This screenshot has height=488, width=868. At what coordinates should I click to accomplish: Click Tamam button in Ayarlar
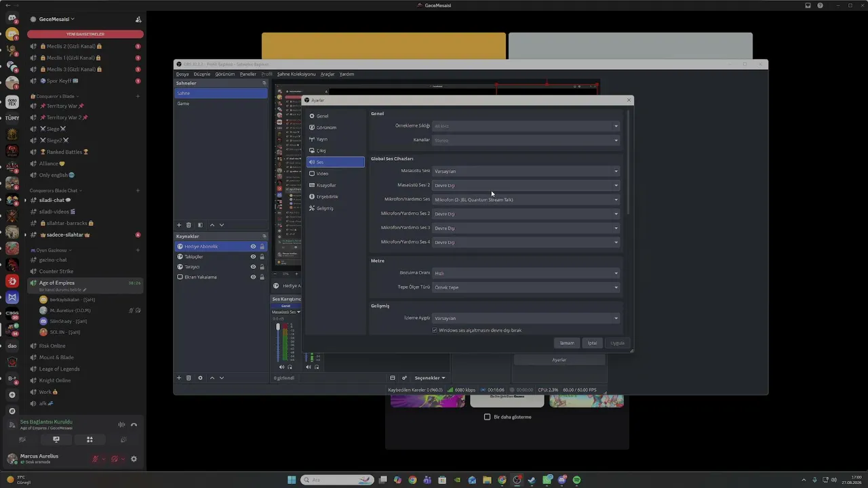567,343
